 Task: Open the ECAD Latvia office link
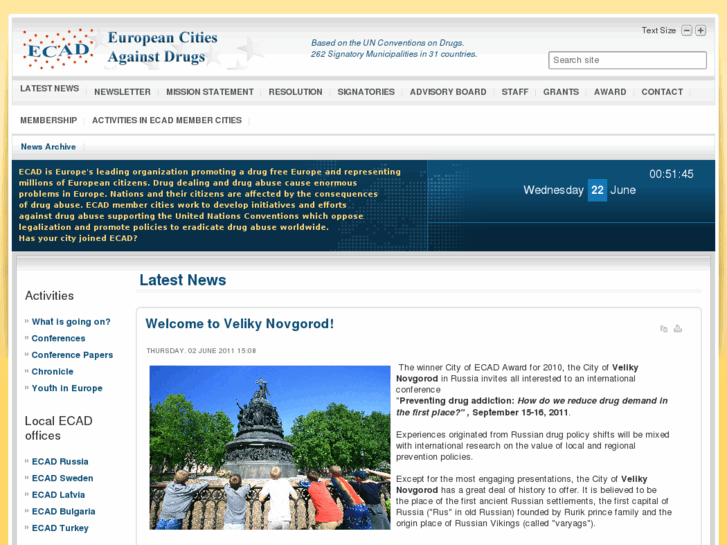tap(58, 495)
